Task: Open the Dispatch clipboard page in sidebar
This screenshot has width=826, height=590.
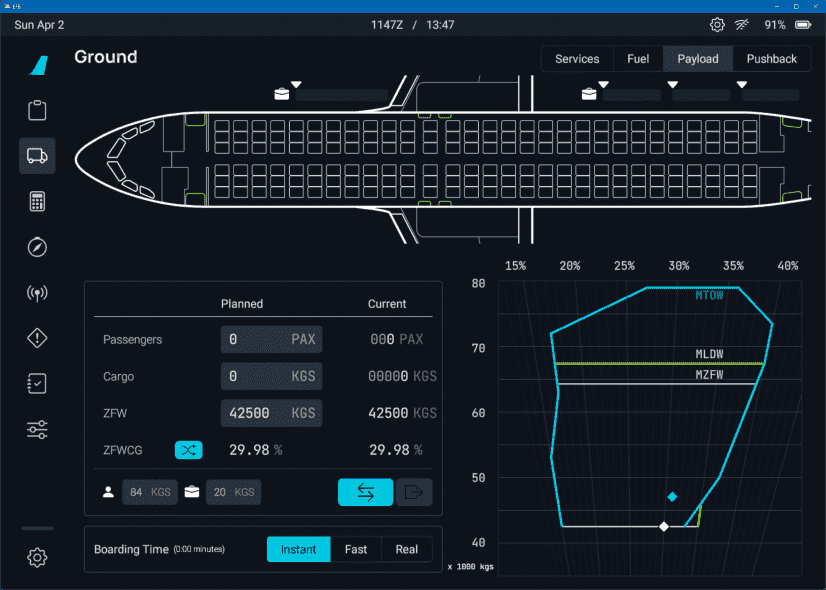Action: click(x=37, y=110)
